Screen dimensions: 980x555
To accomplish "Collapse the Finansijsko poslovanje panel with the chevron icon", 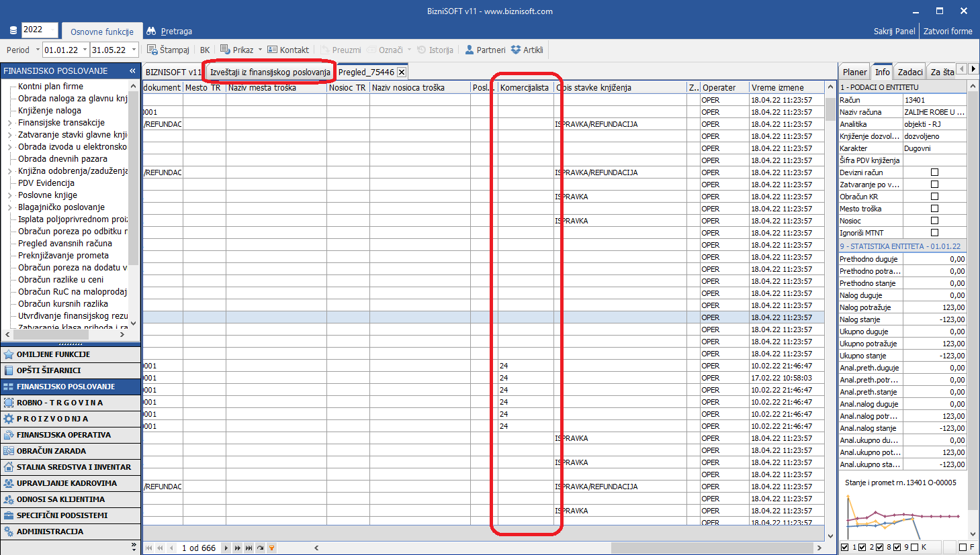I will pos(132,70).
